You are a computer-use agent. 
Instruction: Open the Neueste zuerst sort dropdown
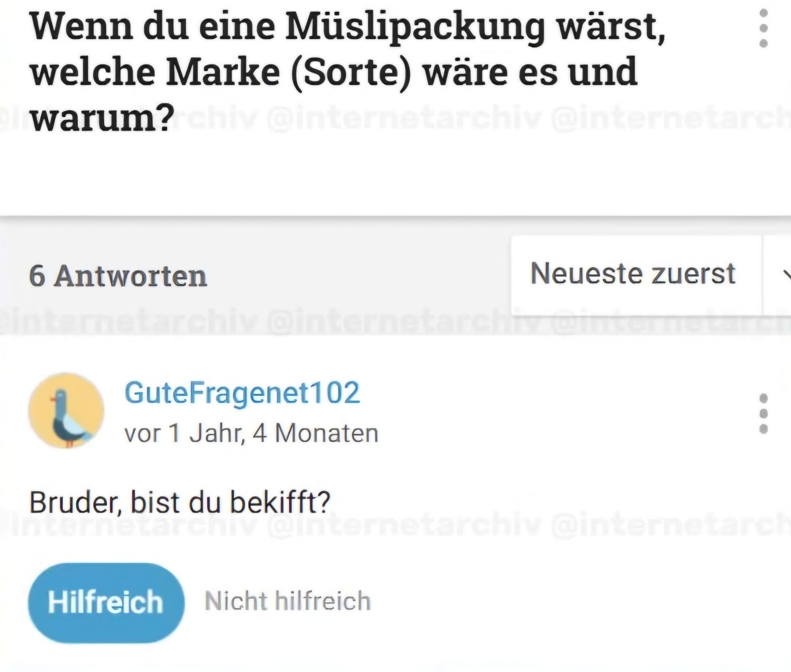633,274
